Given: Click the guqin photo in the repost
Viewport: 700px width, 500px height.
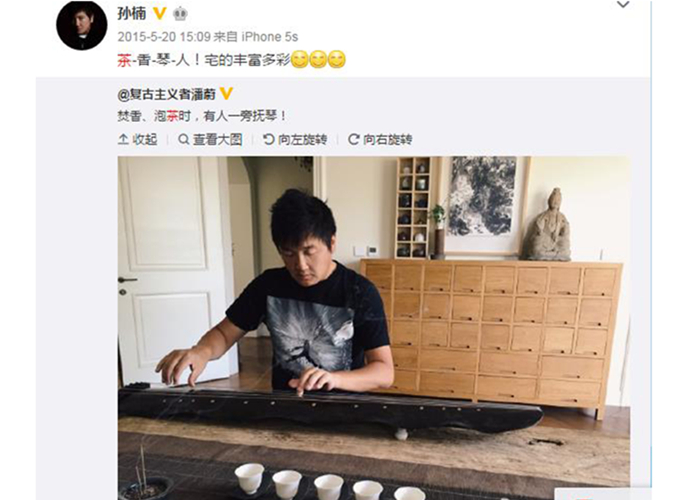Looking at the screenshot, I should (x=374, y=328).
